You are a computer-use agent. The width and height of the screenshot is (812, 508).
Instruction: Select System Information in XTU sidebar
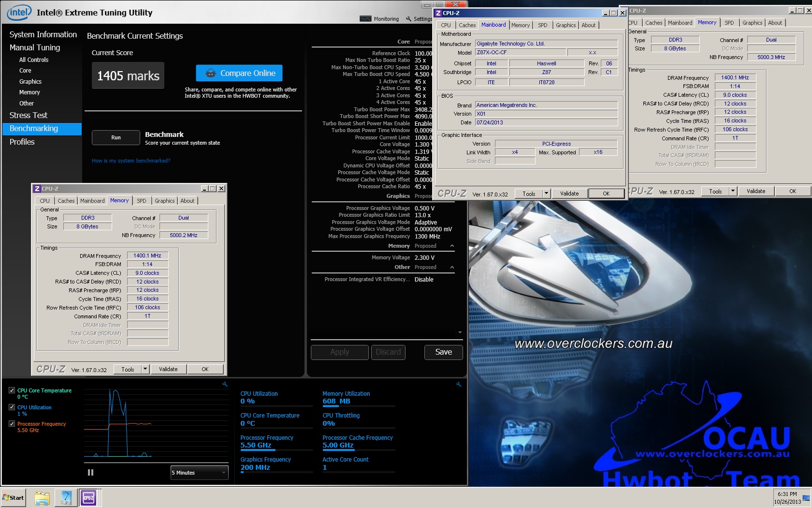[x=43, y=34]
